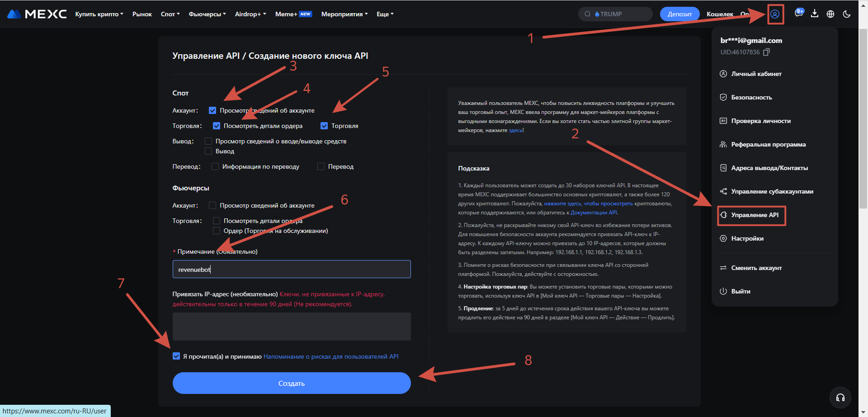
Task: Click the support headset icon
Action: tap(840, 398)
